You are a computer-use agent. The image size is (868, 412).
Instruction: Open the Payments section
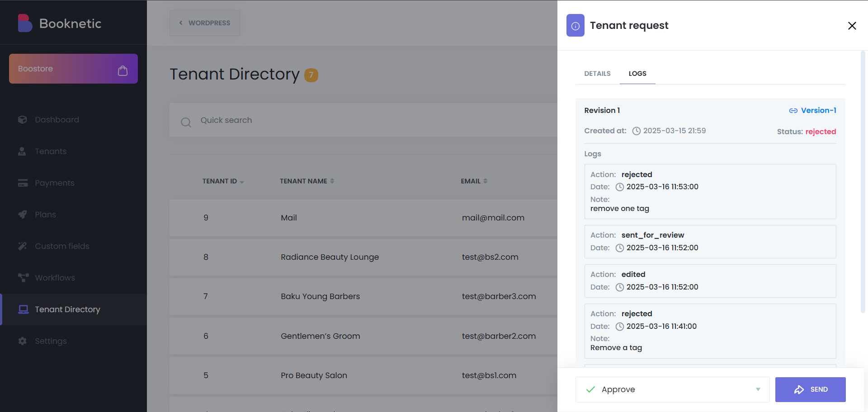pyautogui.click(x=73, y=183)
